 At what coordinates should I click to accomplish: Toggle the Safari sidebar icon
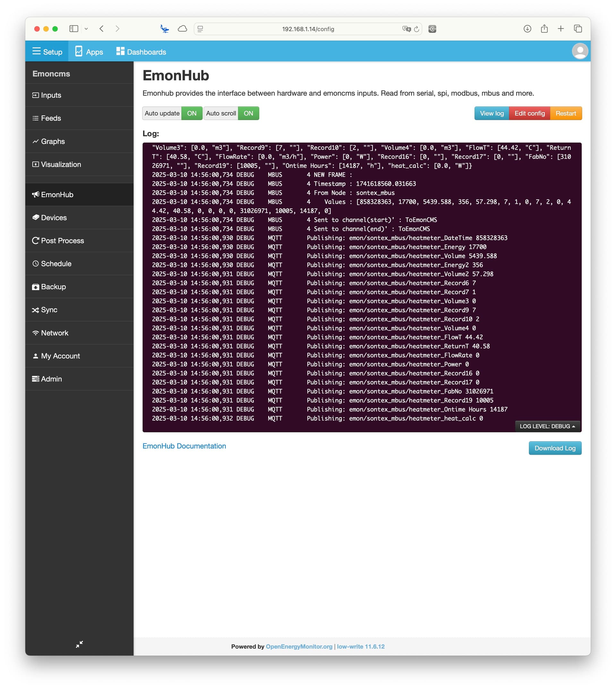73,29
